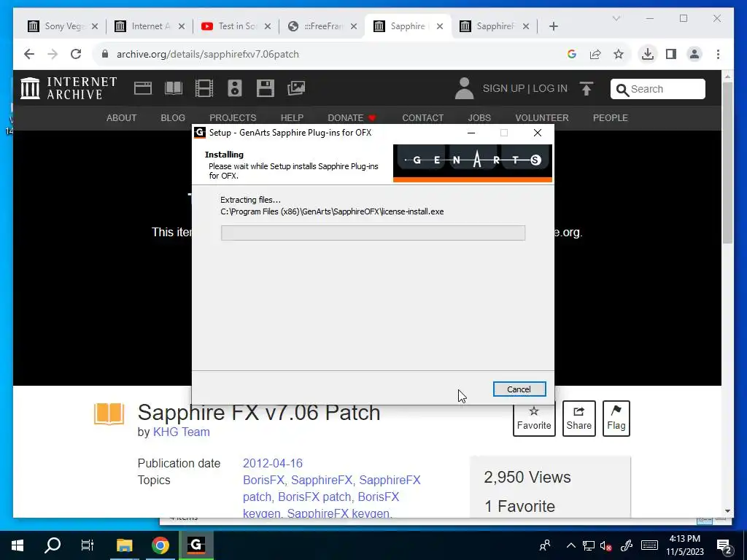Screen dimensions: 747x560
Task: Click the GenArts installer taskbar icon
Action: coord(196,545)
